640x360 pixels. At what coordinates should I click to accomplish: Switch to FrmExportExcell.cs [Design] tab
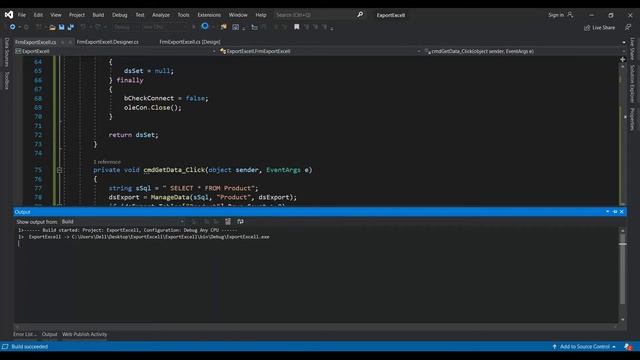(190, 42)
